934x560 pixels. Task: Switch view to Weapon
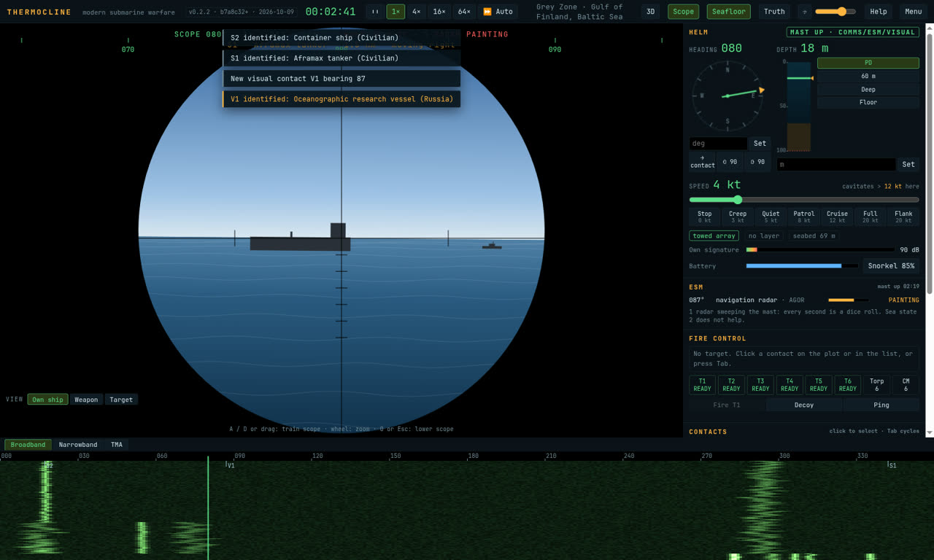coord(86,400)
